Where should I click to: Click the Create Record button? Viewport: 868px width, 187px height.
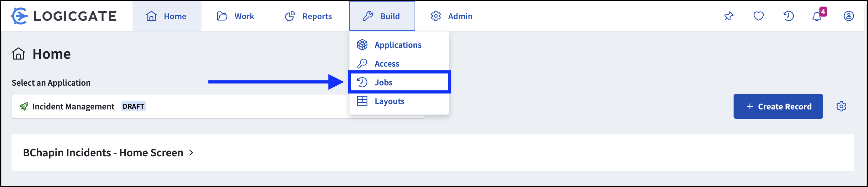(778, 106)
